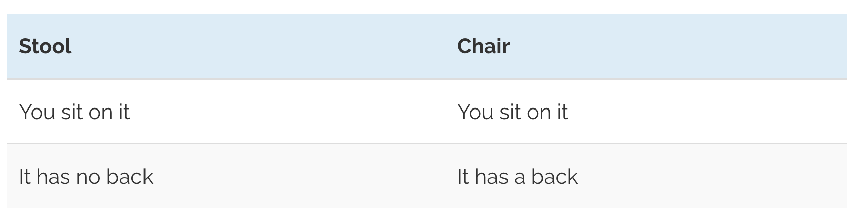Click the word "sit" under Stool header

[x=72, y=112]
